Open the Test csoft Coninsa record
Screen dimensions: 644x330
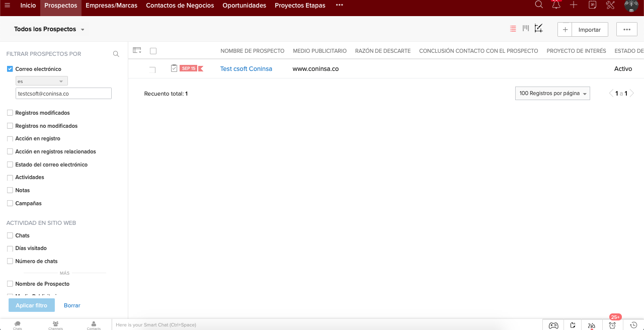pos(246,69)
